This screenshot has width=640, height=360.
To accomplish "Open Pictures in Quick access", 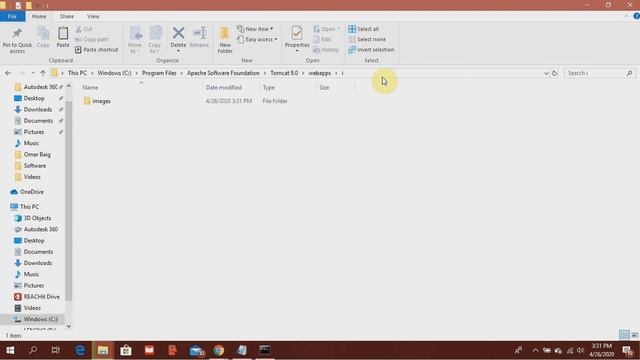I will [34, 132].
